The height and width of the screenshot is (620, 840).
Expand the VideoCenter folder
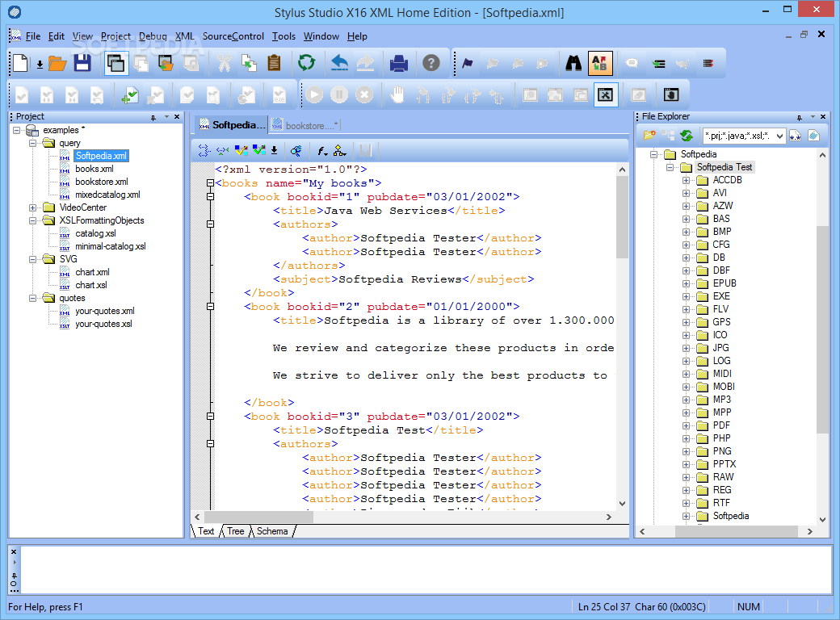coord(32,207)
